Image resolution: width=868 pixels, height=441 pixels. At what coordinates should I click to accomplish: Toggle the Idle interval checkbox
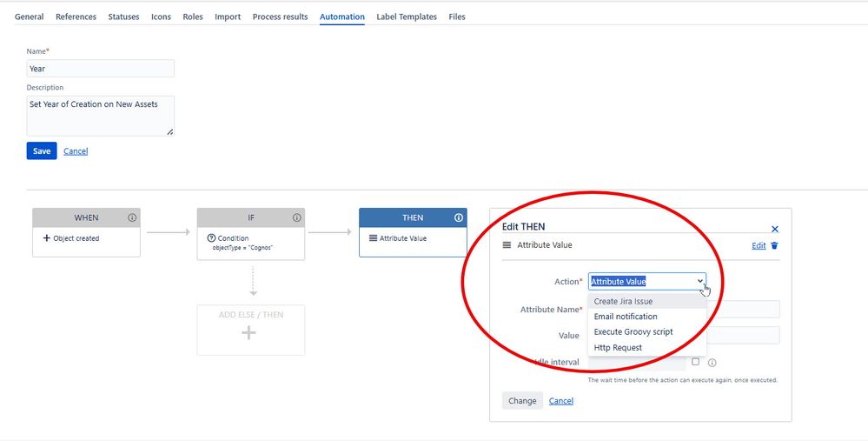(695, 362)
